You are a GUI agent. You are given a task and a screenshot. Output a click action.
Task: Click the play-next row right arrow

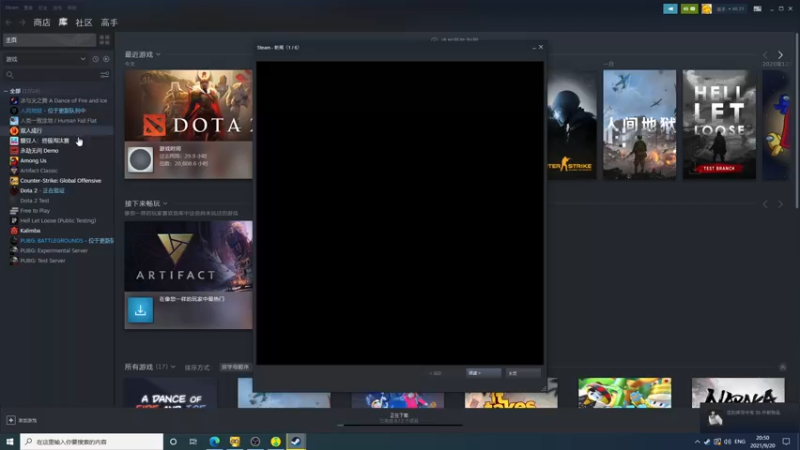pos(780,204)
